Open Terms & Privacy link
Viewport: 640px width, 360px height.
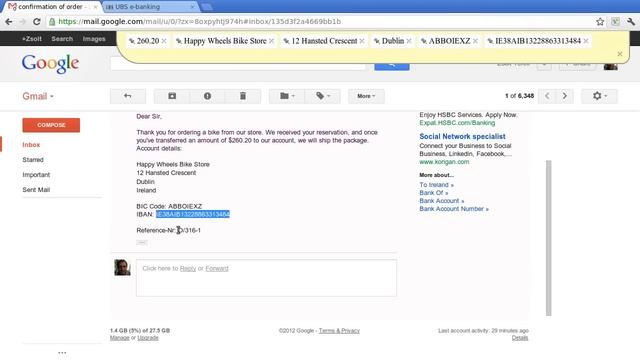339,331
